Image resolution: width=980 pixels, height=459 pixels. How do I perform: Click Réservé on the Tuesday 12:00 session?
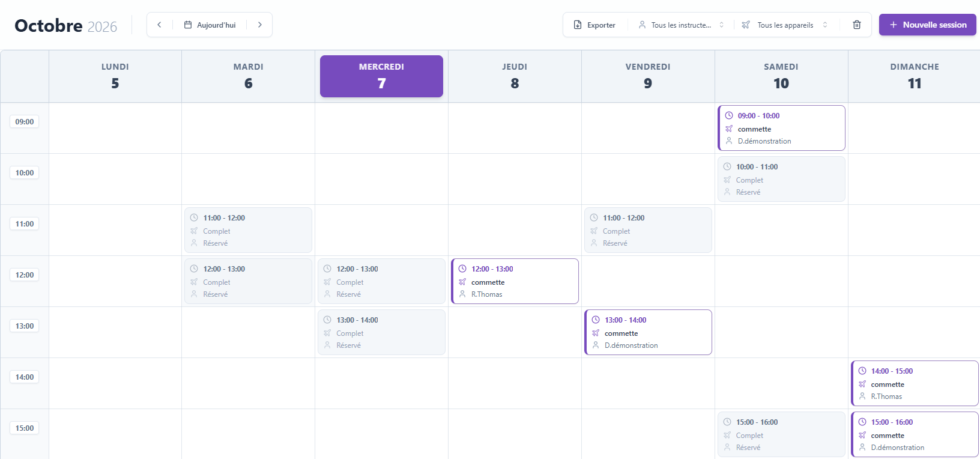click(216, 294)
